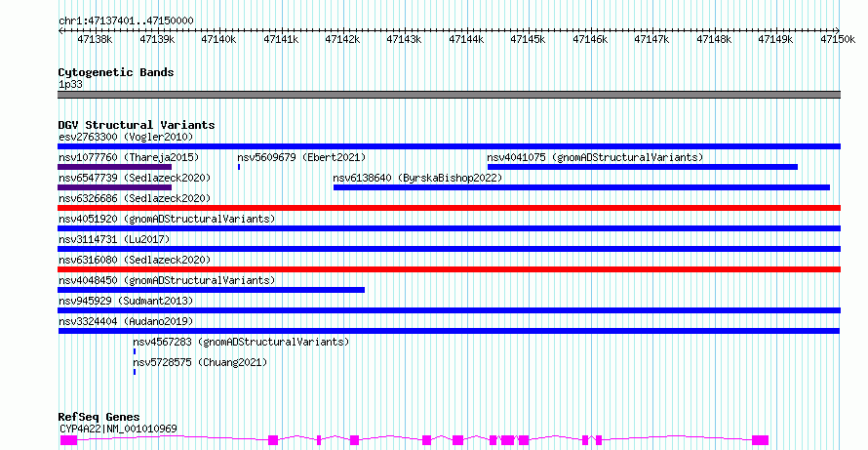Click the 47142k ruler tick

coord(342,39)
